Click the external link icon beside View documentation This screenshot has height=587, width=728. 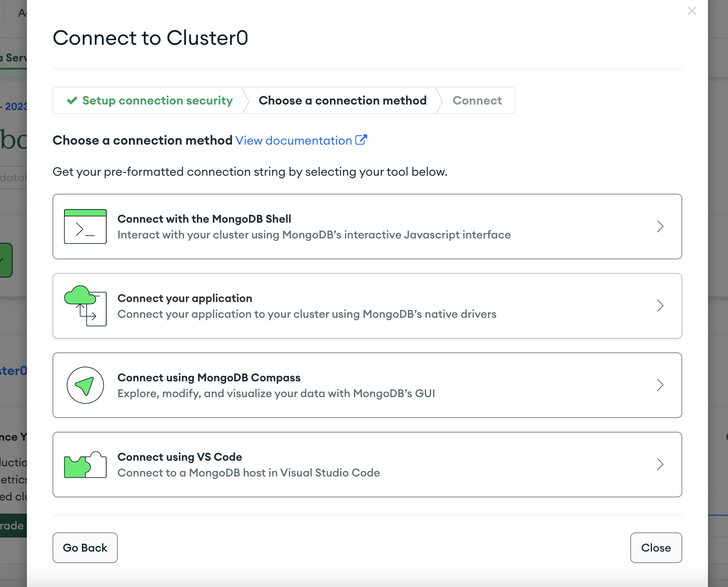coord(361,140)
